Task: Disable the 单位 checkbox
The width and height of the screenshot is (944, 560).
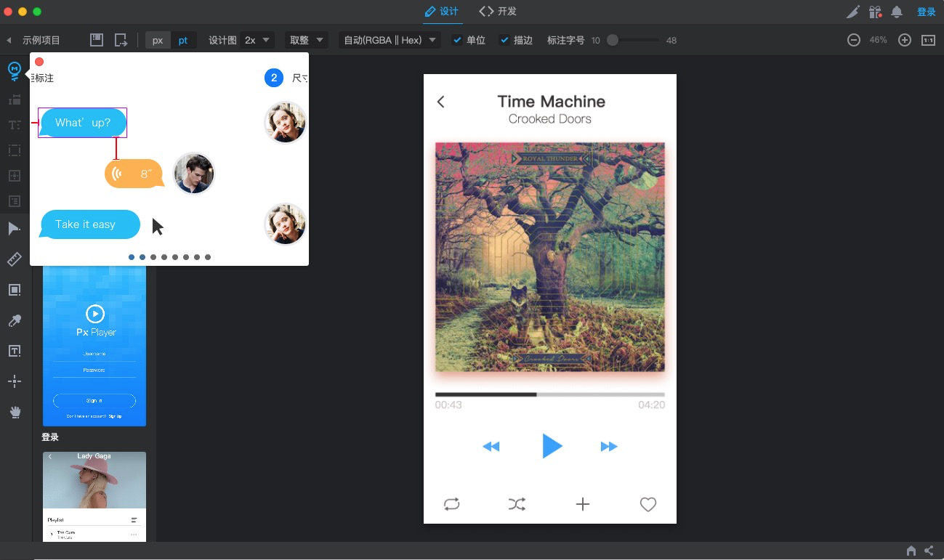Action: tap(456, 40)
